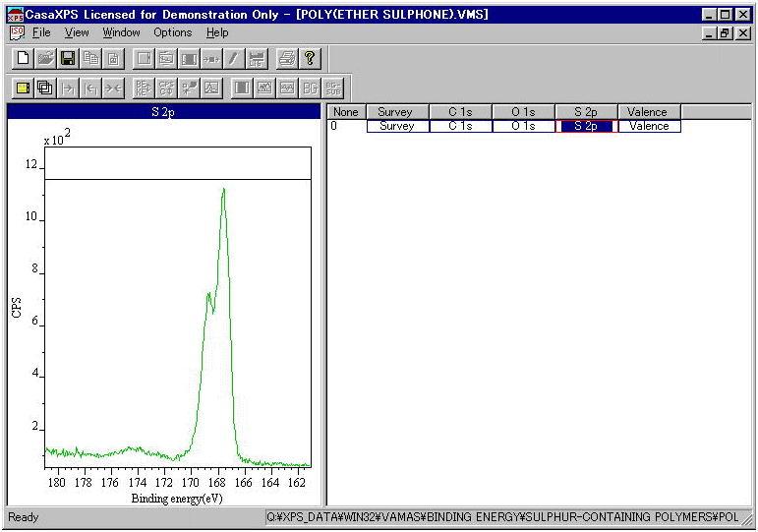Click the blank tile page-layout icon
This screenshot has height=532, width=758.
(144, 59)
